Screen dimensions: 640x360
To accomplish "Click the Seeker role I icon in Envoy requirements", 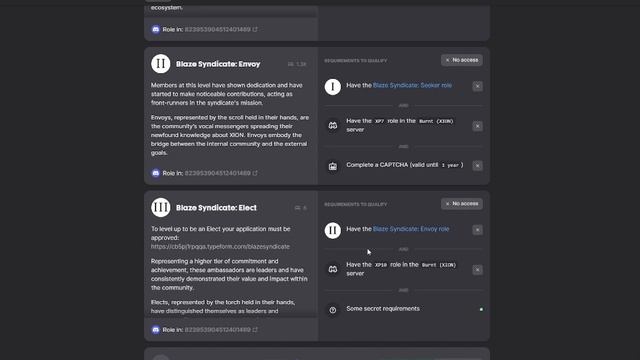I will [333, 87].
